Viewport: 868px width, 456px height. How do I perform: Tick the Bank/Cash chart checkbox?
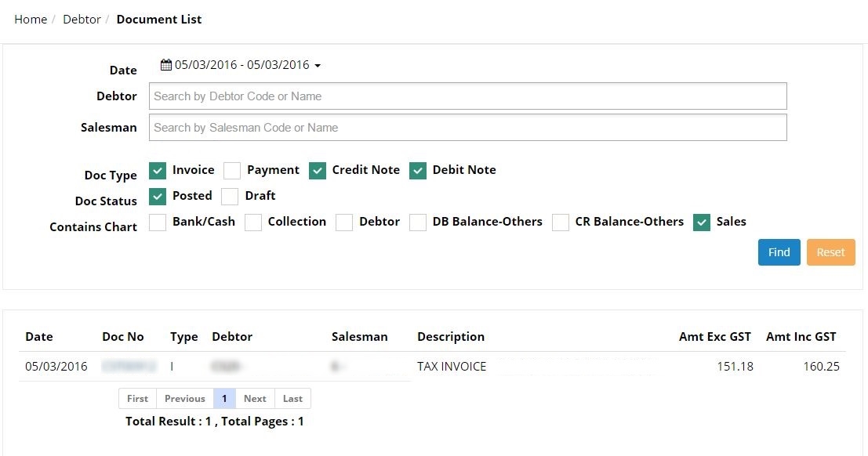158,222
